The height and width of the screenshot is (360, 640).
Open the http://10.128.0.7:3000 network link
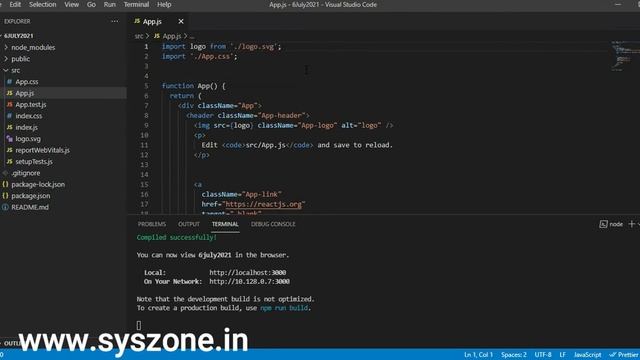coord(249,282)
